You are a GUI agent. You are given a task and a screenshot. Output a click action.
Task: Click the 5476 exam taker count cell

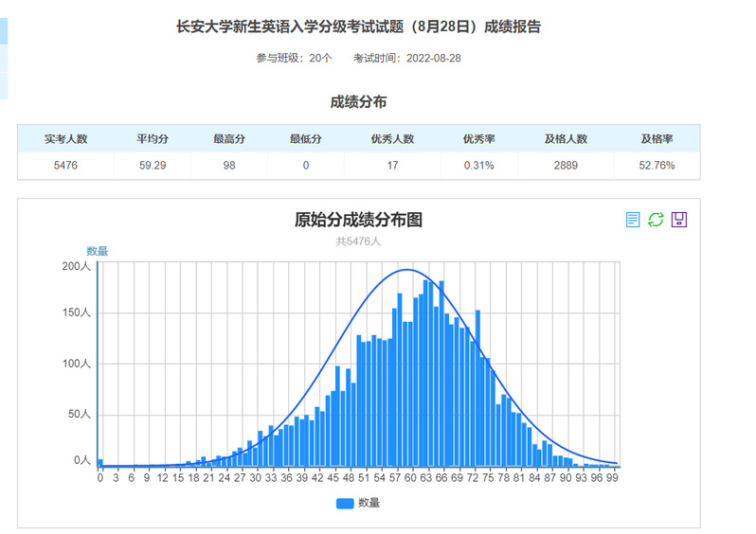click(x=65, y=166)
